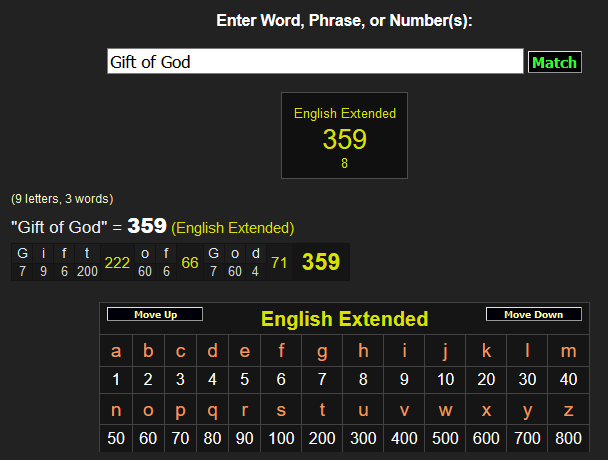Click letter 'n' in cipher chart

116,409
